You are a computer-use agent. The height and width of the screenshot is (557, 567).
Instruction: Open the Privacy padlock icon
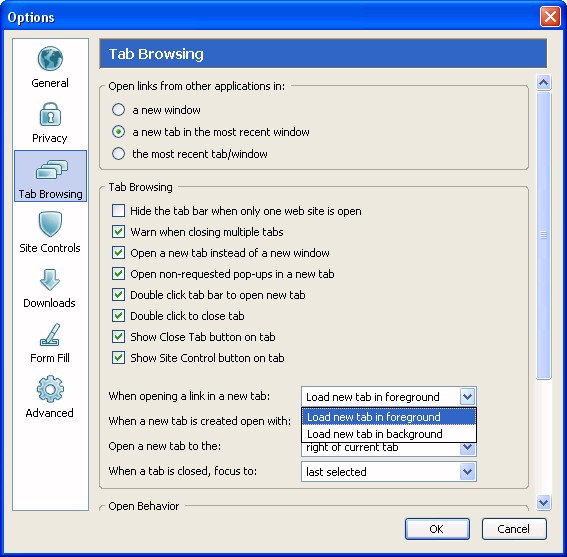(50, 114)
